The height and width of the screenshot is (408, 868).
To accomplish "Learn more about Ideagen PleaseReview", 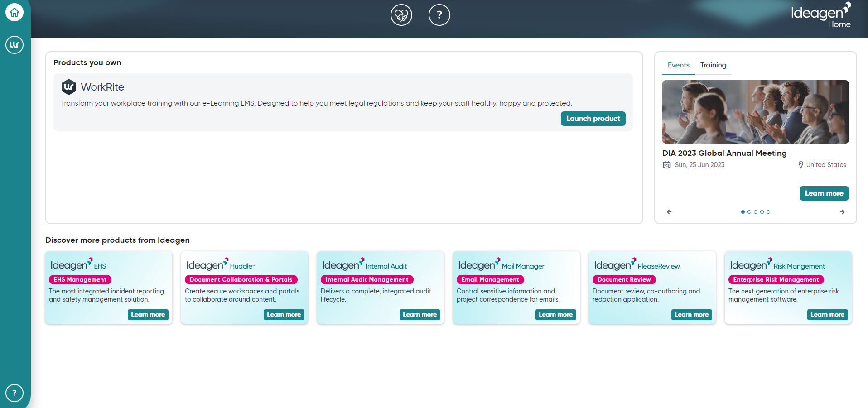I will [x=692, y=315].
